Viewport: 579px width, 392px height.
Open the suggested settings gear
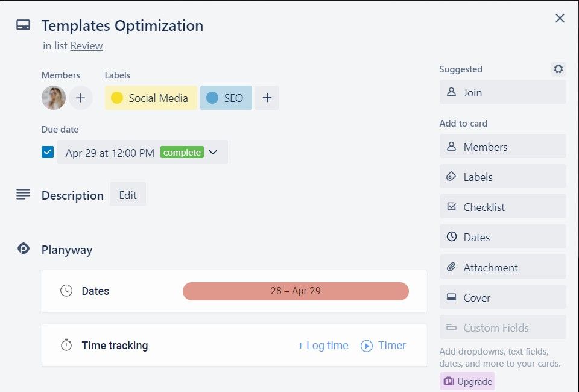(x=558, y=69)
